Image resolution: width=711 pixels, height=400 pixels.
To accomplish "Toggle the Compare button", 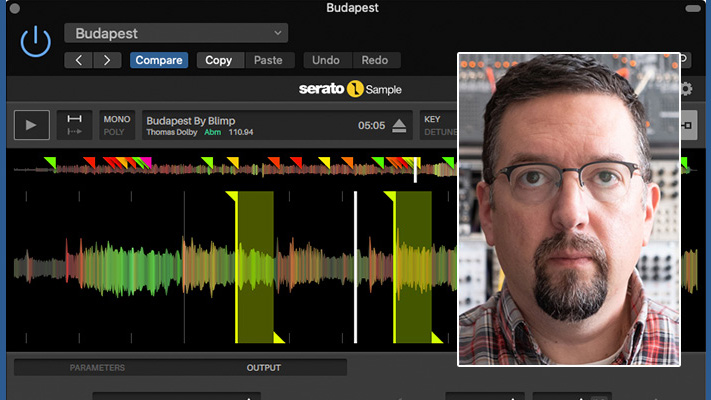I will tap(159, 60).
